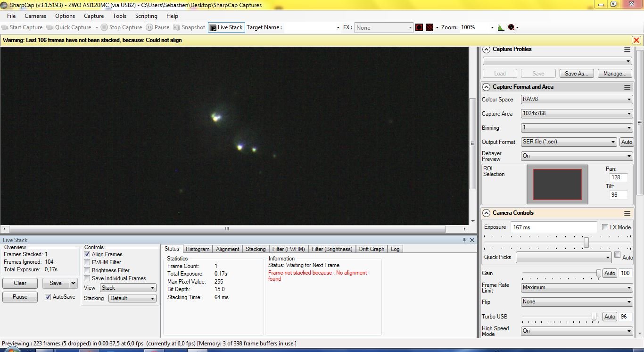Click the Pause button in the toolbar
This screenshot has height=352, width=644.
[x=158, y=27]
